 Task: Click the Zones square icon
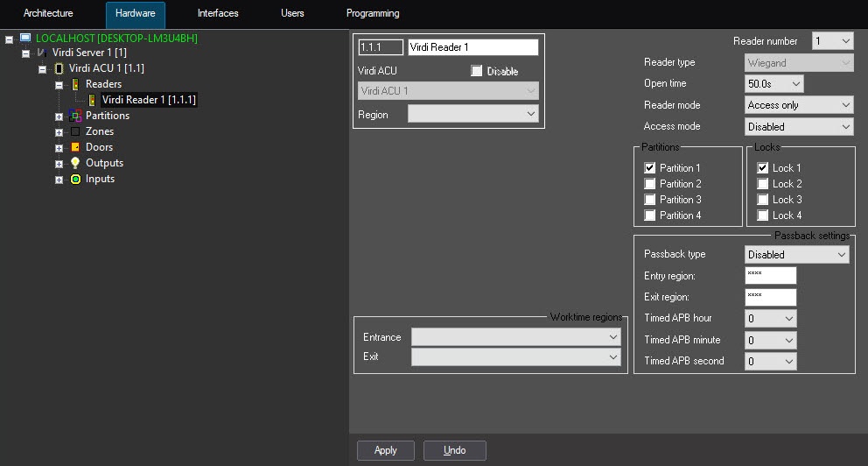point(75,131)
